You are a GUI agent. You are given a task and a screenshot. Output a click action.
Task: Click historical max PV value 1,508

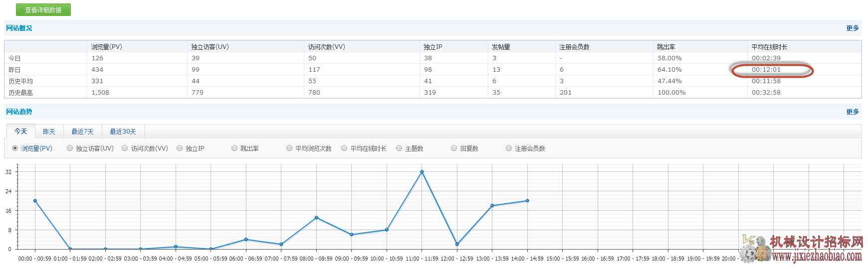tap(100, 93)
